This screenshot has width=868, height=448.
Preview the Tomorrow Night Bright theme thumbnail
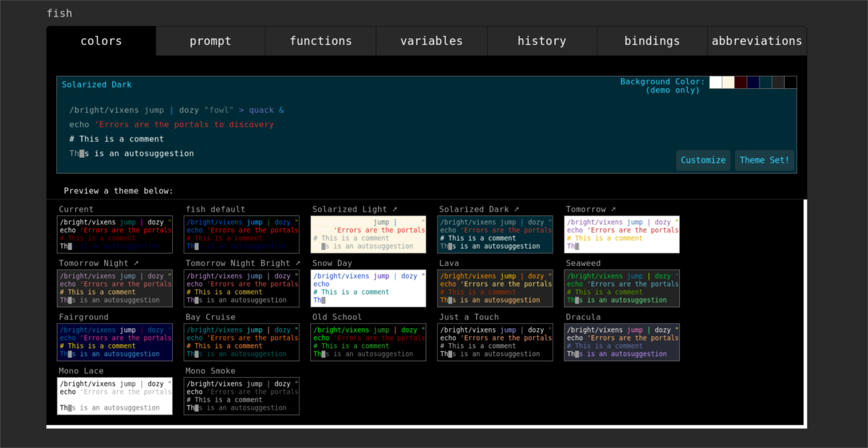pyautogui.click(x=242, y=288)
